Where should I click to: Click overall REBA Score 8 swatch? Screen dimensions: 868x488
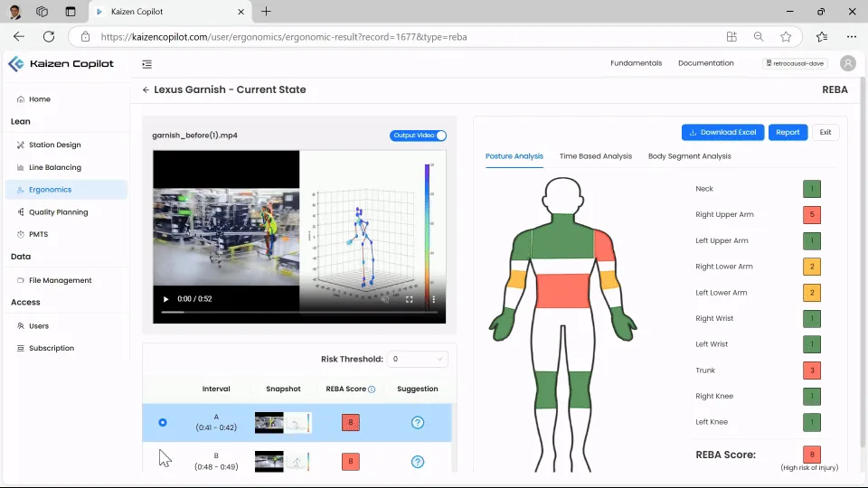click(x=812, y=455)
